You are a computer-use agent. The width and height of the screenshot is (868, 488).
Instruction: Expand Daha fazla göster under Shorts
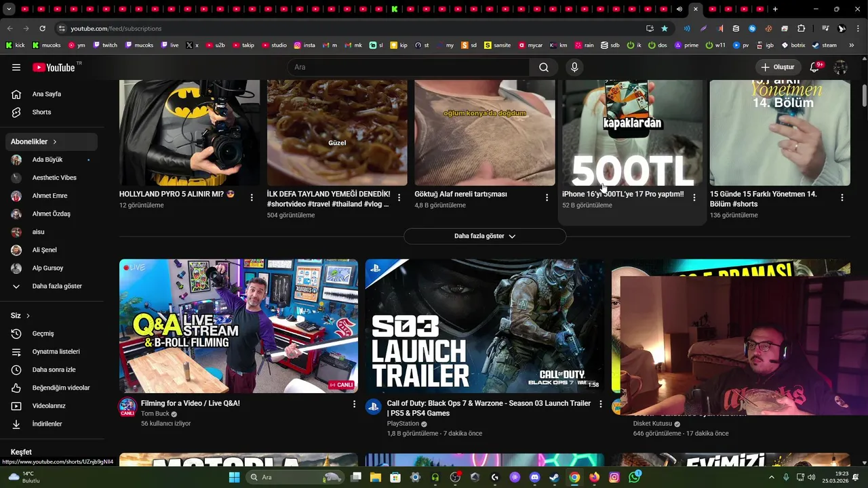click(x=485, y=236)
